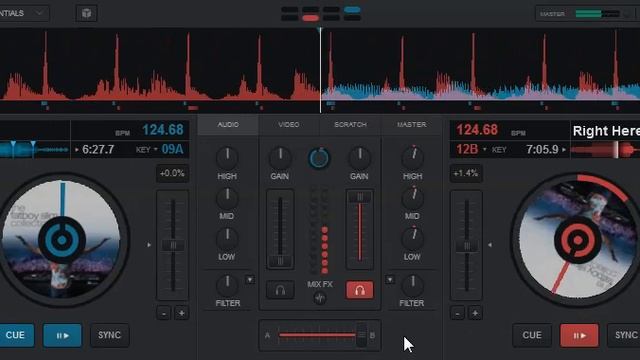Screen dimensions: 640x360
Task: Click left deck time display arrow
Action: point(77,150)
